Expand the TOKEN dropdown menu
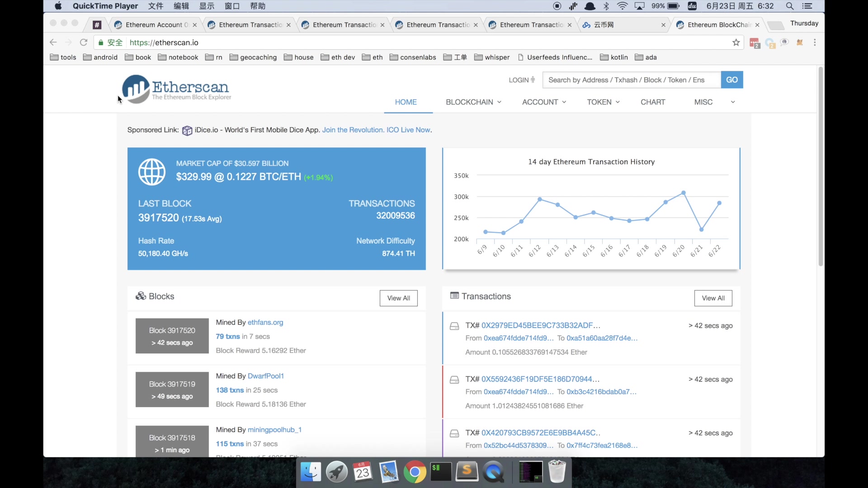The width and height of the screenshot is (868, 488). 603,102
